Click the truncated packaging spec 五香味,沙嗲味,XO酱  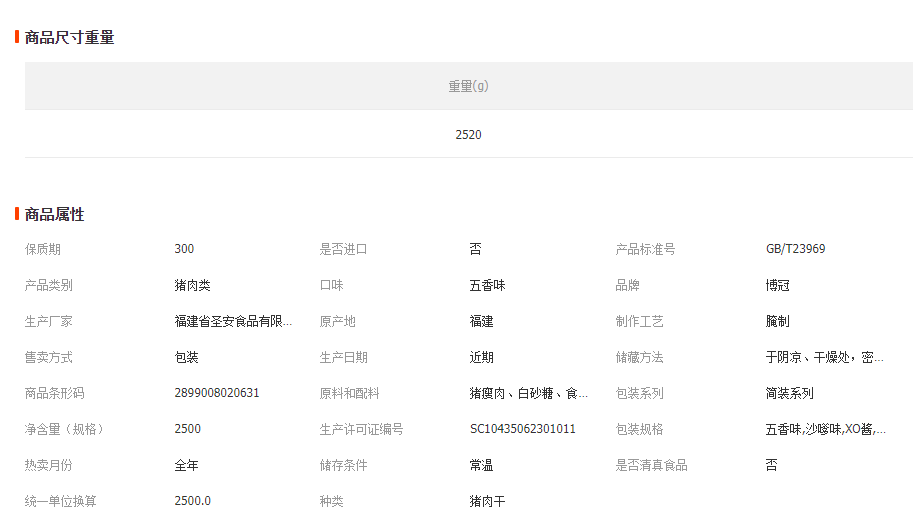point(824,430)
